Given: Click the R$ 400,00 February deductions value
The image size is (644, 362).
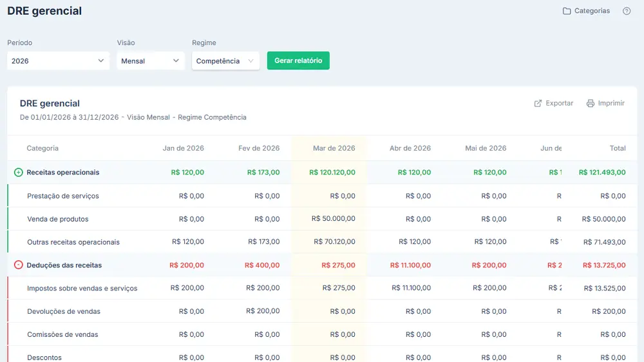Looking at the screenshot, I should click(x=262, y=265).
